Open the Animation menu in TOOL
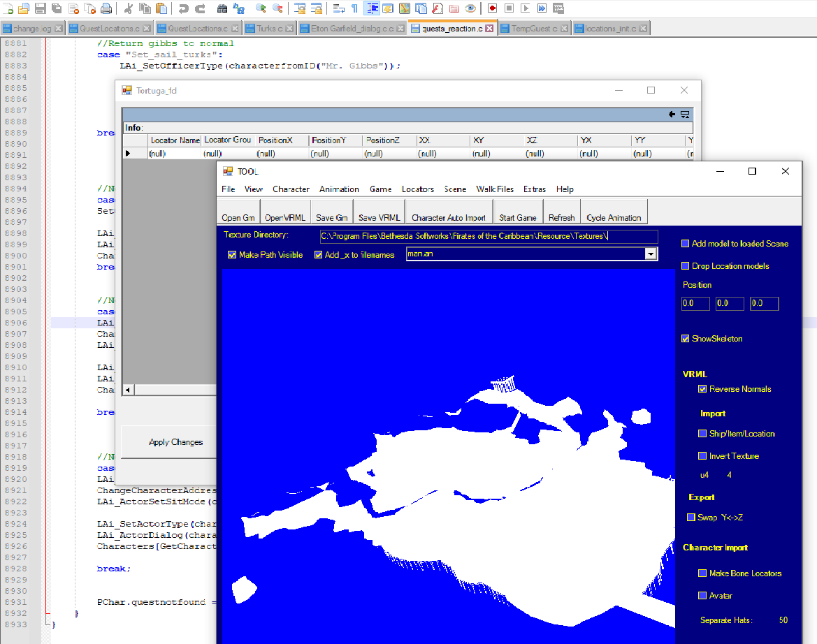This screenshot has height=644, width=817. (x=339, y=189)
